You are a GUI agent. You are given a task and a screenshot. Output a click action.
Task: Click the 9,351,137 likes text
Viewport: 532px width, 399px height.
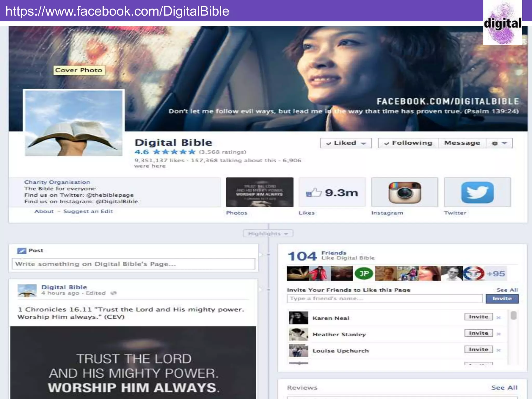(159, 161)
